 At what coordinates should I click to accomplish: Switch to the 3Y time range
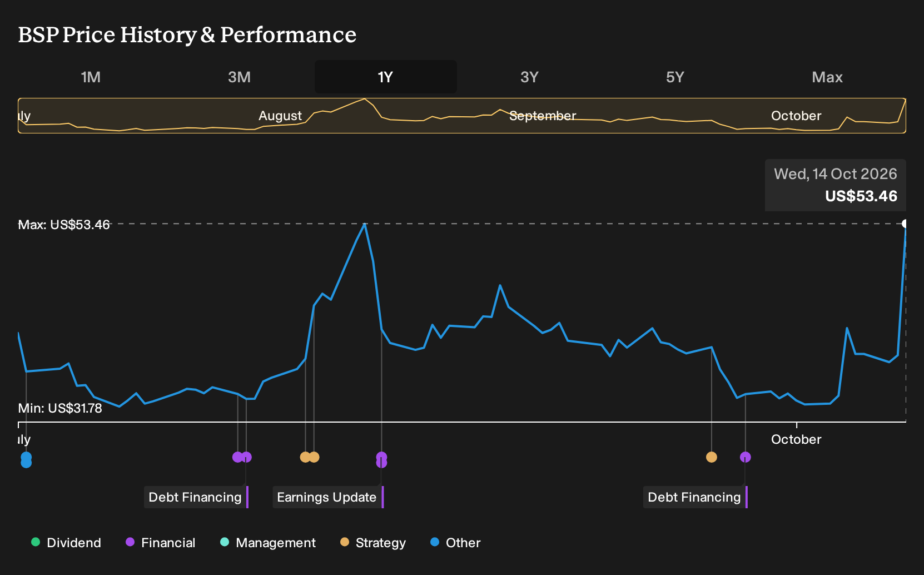[x=529, y=77]
